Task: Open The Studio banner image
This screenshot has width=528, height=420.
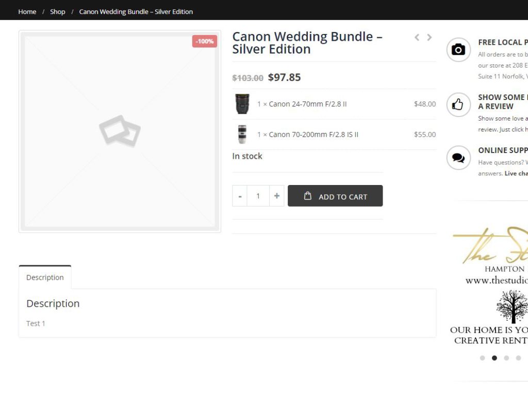Action: click(490, 286)
